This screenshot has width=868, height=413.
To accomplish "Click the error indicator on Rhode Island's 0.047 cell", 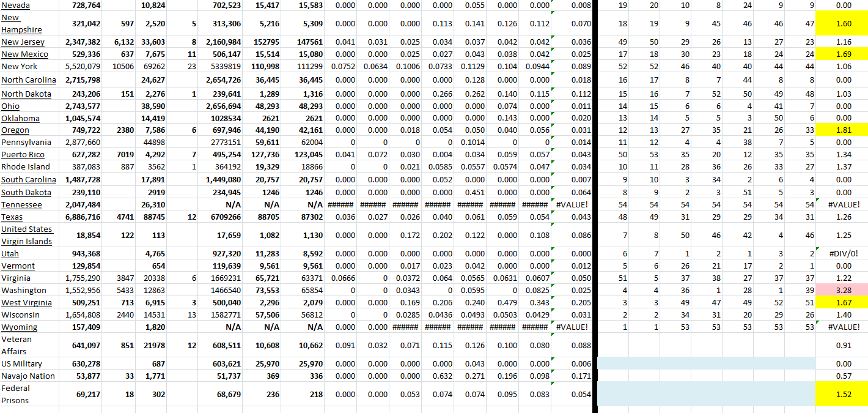I will 553,163.
